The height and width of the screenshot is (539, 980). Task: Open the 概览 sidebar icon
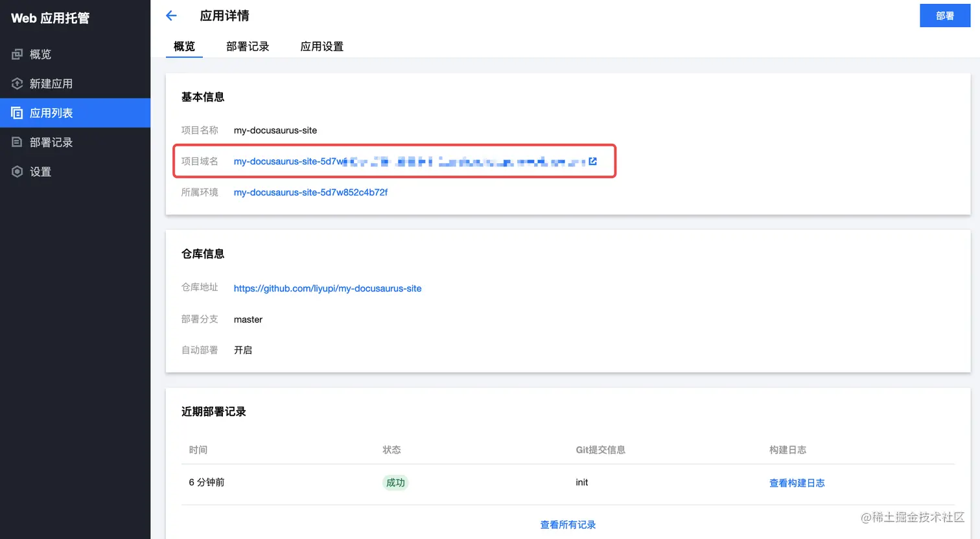pyautogui.click(x=17, y=54)
